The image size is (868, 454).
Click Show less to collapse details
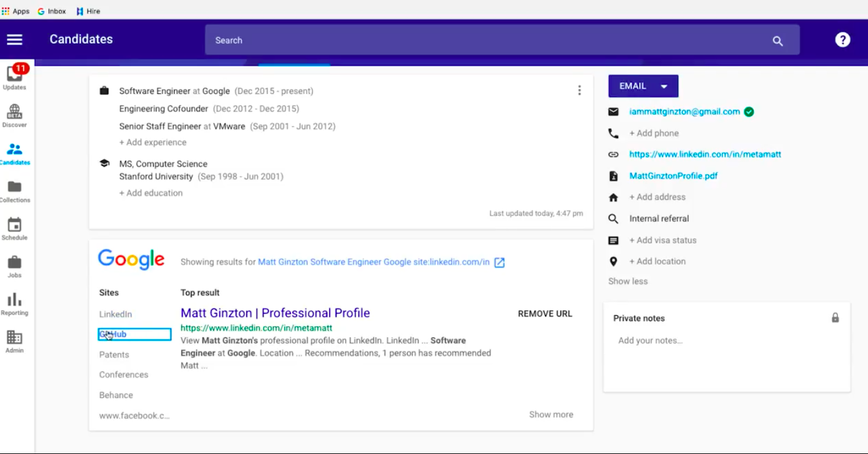627,281
